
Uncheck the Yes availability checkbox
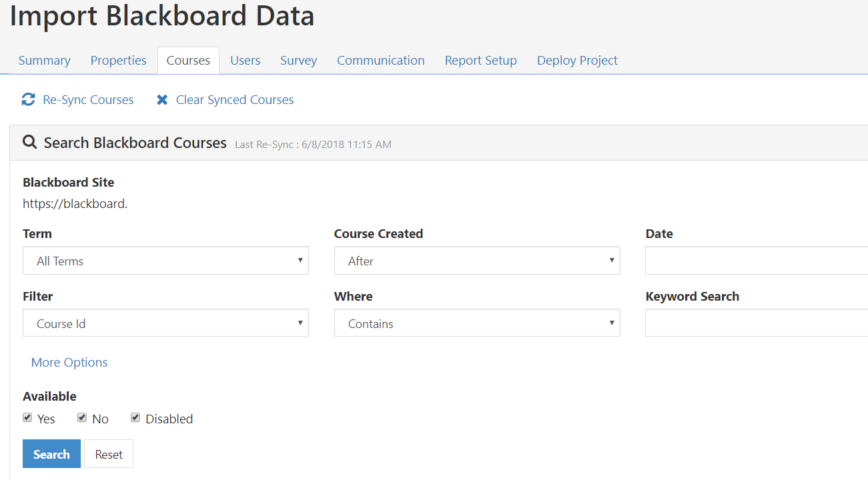point(27,417)
